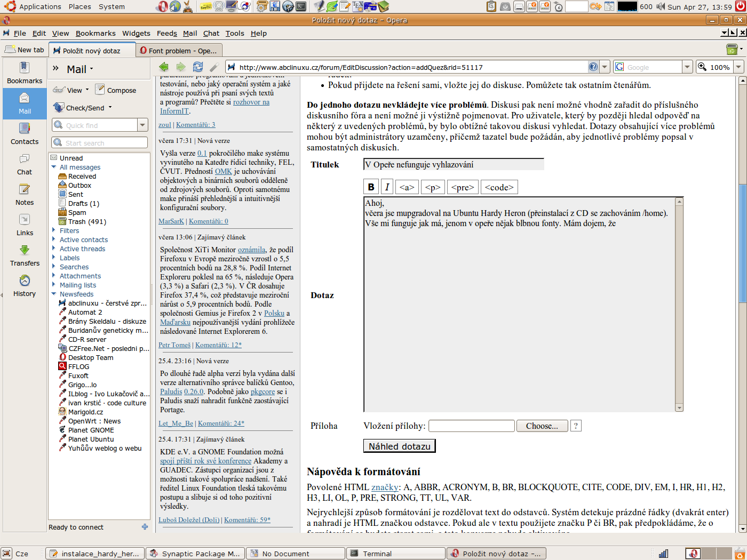Open the Notes panel
This screenshot has width=747, height=560.
coord(25,195)
